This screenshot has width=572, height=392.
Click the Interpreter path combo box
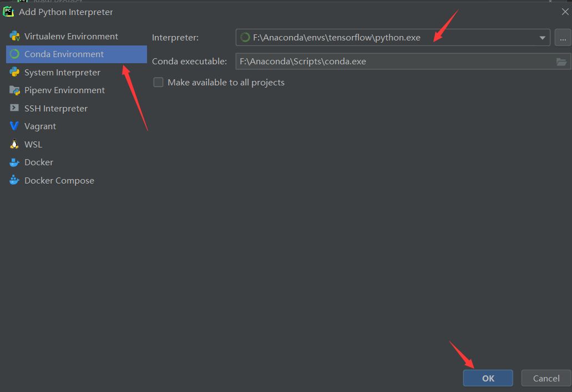393,37
